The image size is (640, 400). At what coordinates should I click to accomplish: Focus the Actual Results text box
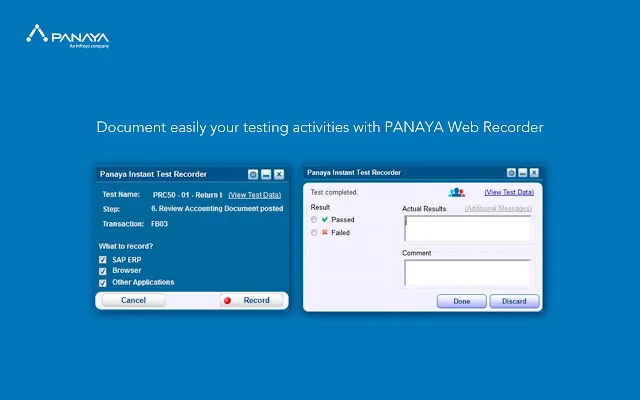click(467, 229)
